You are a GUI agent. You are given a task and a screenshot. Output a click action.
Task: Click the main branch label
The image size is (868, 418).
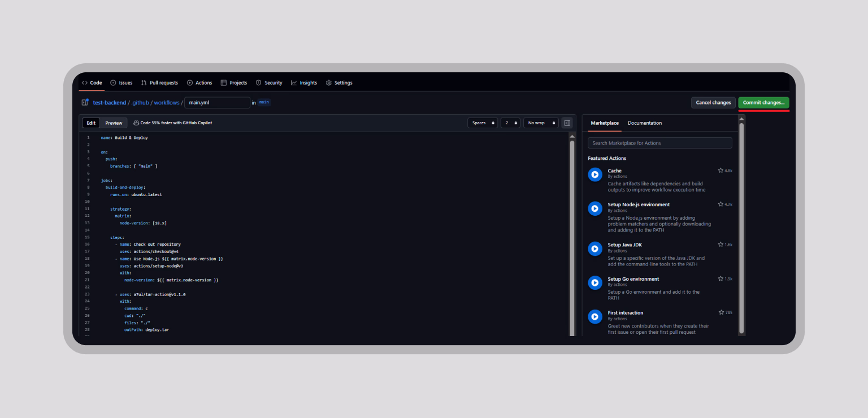coord(264,102)
